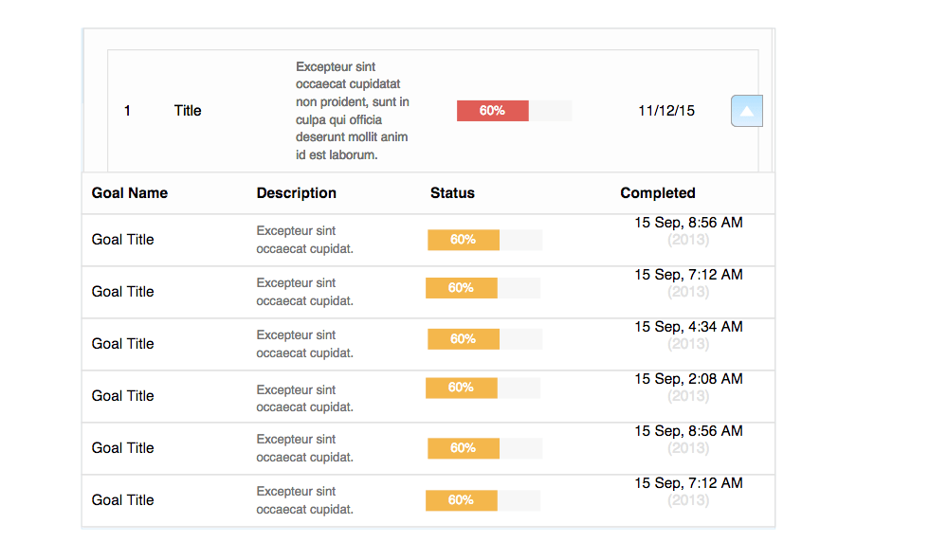This screenshot has height=560, width=929.
Task: Select the "15 Sep, 2:08 AM" timestamp
Action: (688, 379)
